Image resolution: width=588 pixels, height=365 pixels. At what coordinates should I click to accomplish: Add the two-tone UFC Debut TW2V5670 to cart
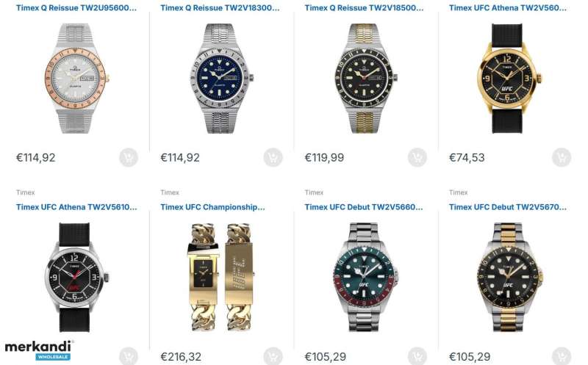[x=562, y=356]
